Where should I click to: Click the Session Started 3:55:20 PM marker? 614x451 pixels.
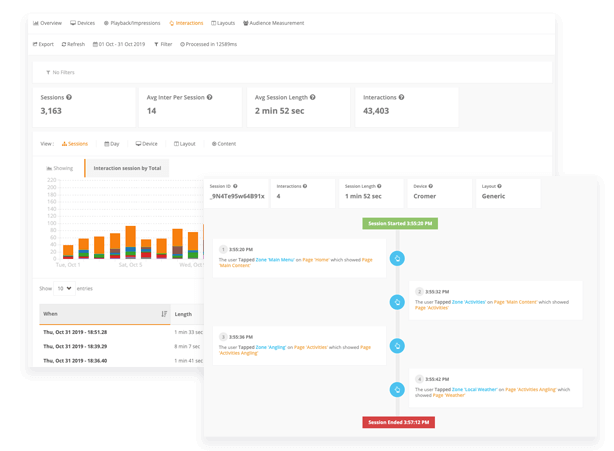[x=400, y=224]
